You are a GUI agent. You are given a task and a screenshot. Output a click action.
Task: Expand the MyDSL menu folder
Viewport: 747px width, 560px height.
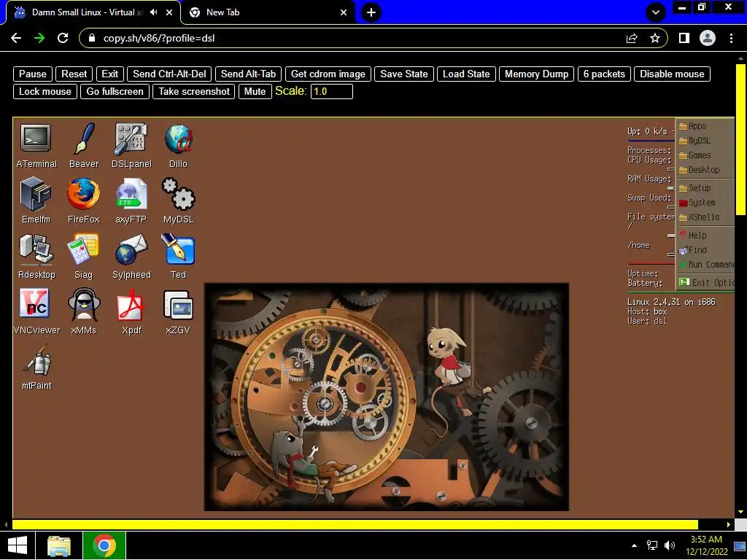pos(705,141)
